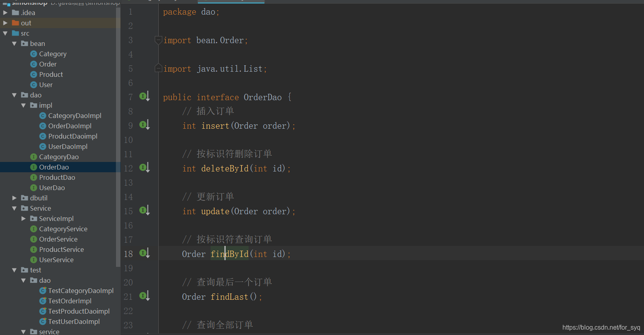Open OrderDaoImpl in the project tree
This screenshot has height=335, width=644.
[x=70, y=126]
